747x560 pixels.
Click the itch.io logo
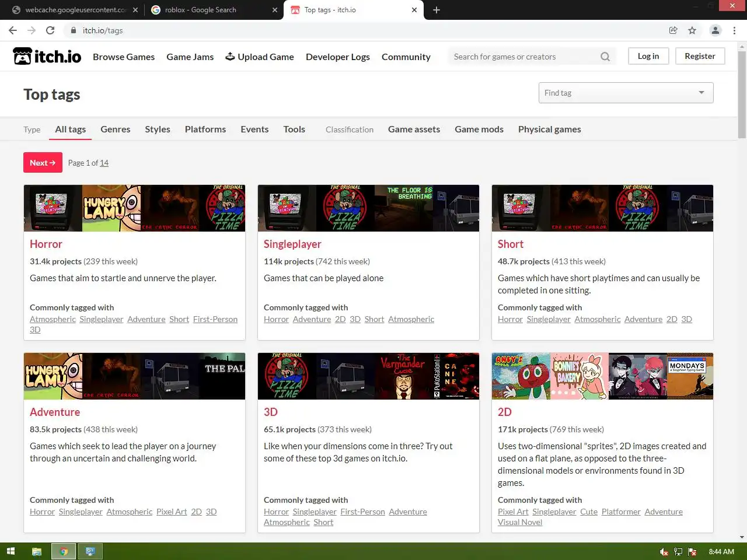47,56
